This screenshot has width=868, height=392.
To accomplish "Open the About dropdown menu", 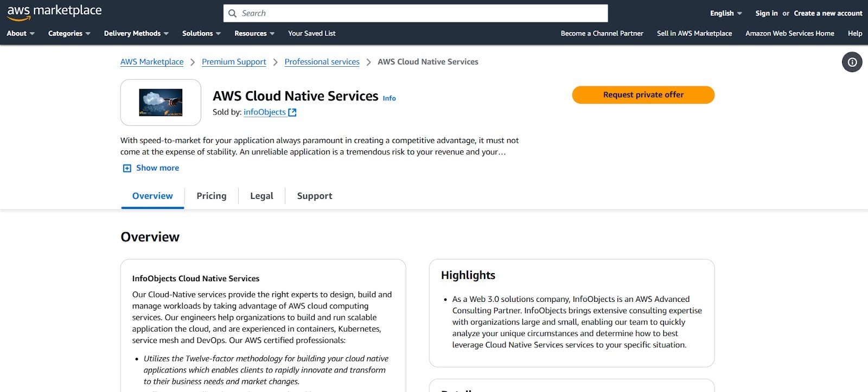I will 21,34.
